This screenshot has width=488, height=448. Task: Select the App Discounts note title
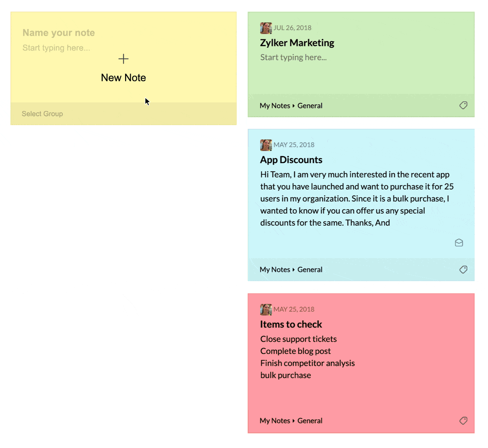pos(291,159)
